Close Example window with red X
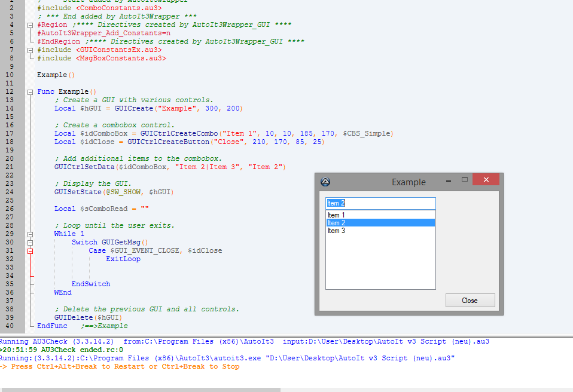Image resolution: width=573 pixels, height=392 pixels. click(486, 179)
